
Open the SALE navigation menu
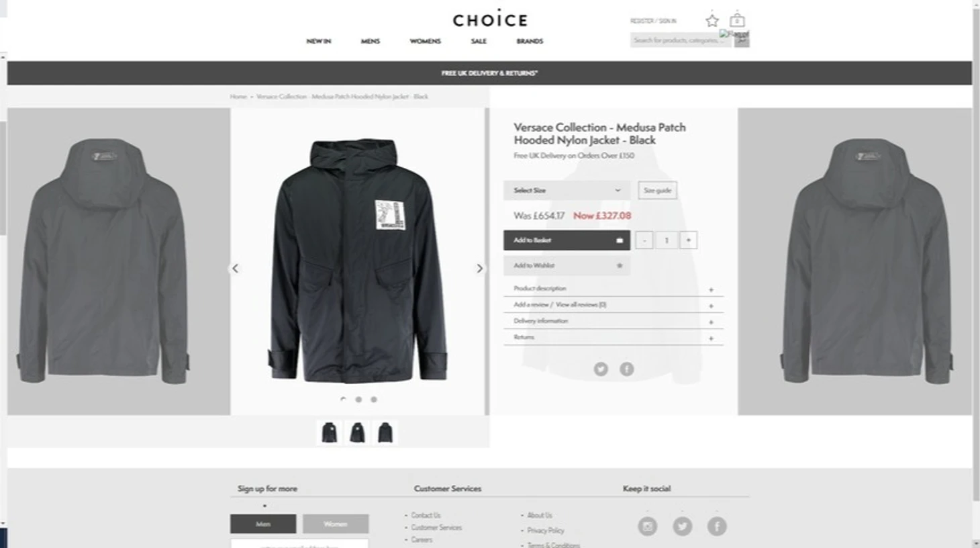coord(479,41)
